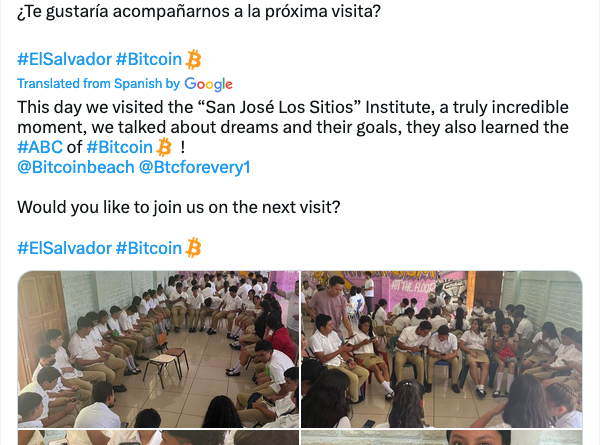This screenshot has width=600, height=445.
Task: Select the #Bitcoin hashtag directly above the photos
Action: pyautogui.click(x=149, y=247)
